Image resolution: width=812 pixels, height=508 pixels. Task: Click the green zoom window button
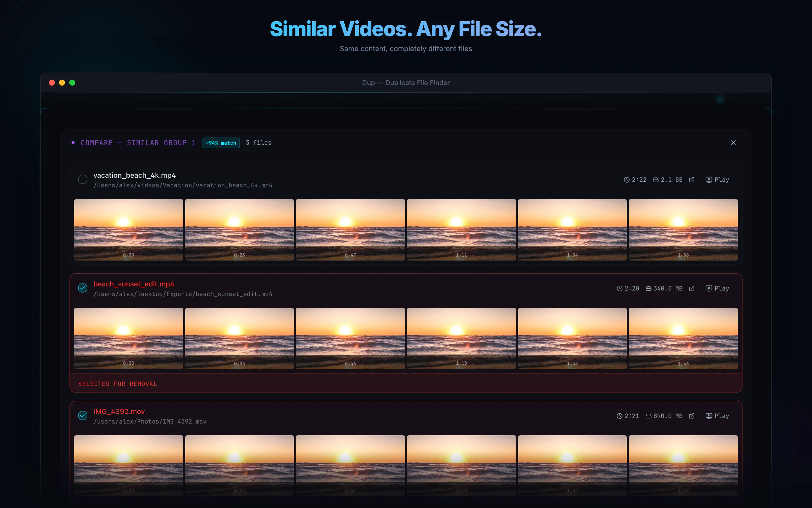(72, 83)
